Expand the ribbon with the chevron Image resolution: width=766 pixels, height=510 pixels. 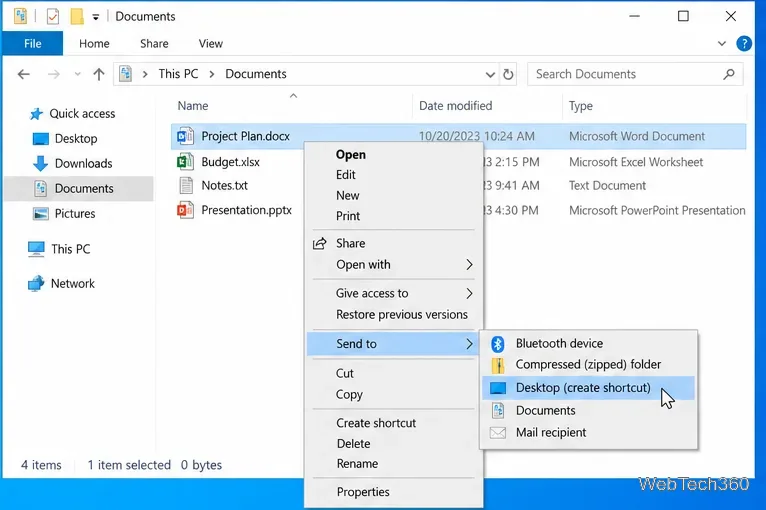722,43
